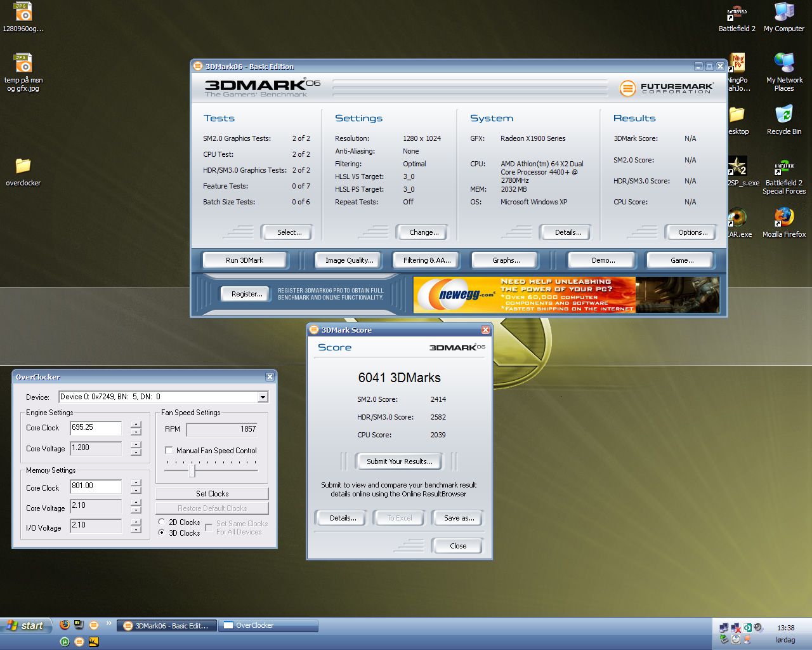Increase I/O Voltage stepper up
Viewport: 812px width, 650px height.
tap(136, 522)
